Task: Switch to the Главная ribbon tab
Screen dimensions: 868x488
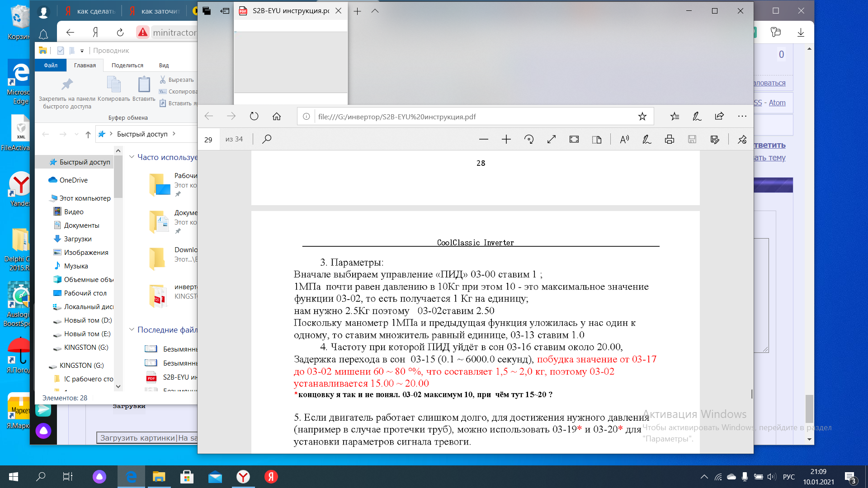Action: [x=85, y=66]
